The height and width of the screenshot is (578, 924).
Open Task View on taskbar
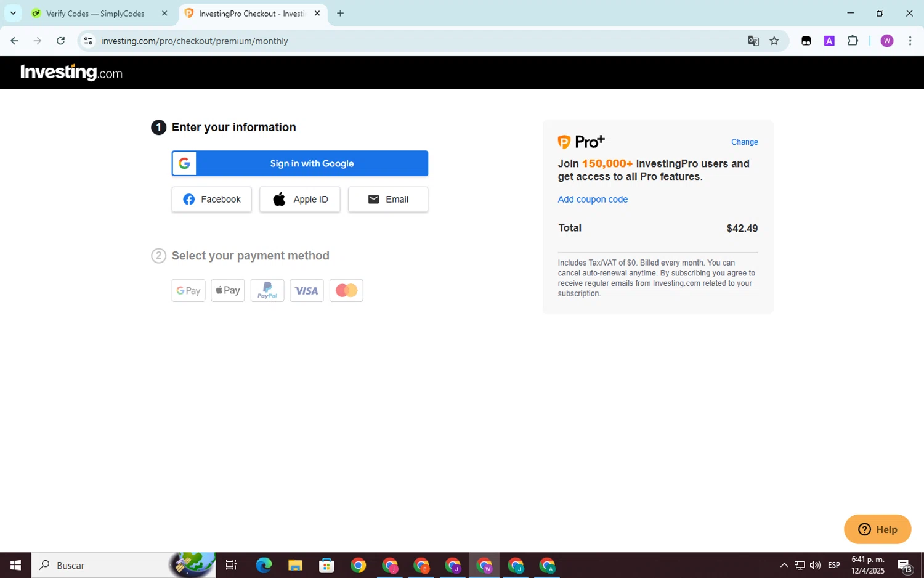tap(232, 565)
